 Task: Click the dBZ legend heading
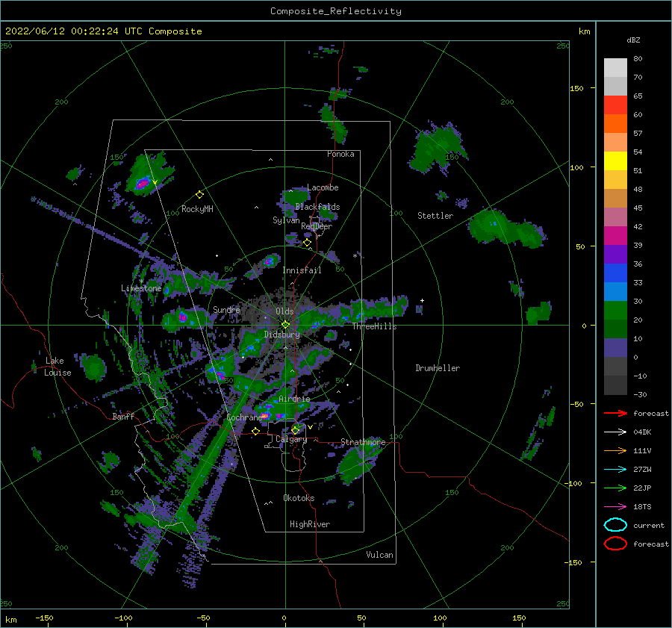pyautogui.click(x=633, y=40)
